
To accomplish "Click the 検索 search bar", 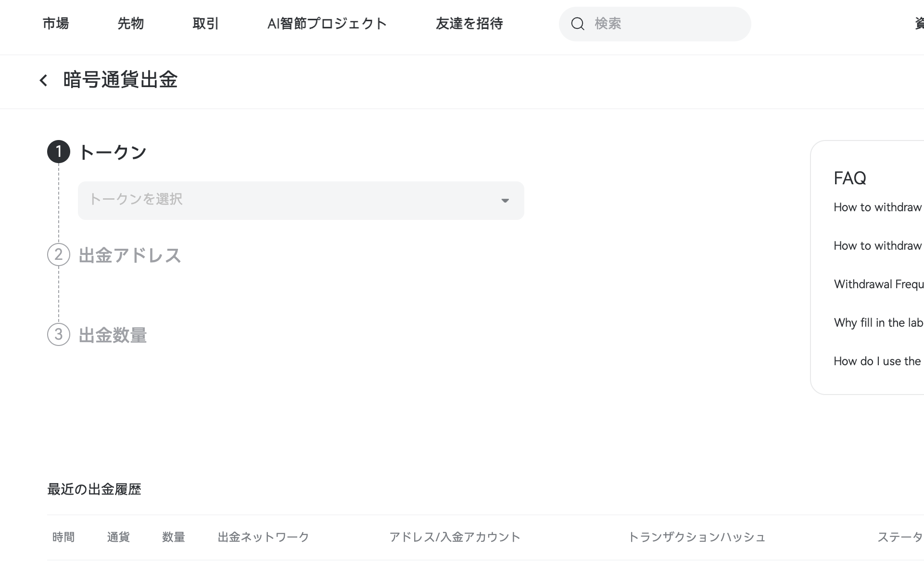I will point(654,24).
